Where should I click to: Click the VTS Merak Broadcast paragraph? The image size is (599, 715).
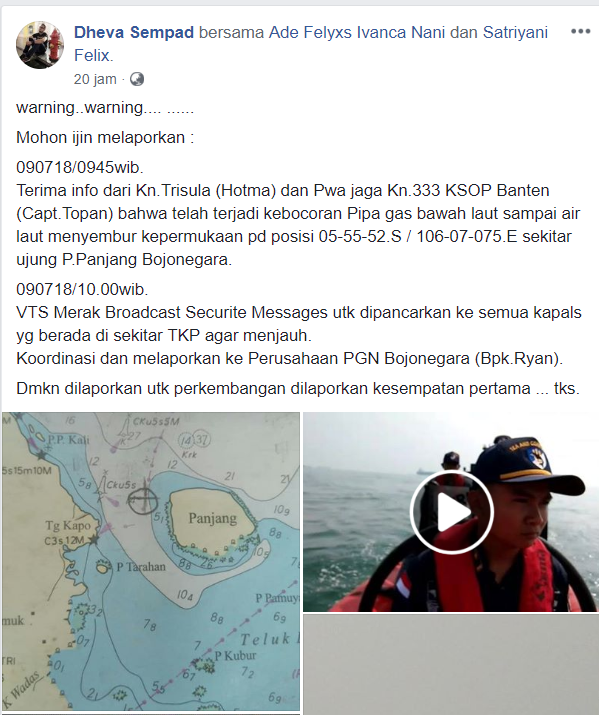pyautogui.click(x=299, y=324)
